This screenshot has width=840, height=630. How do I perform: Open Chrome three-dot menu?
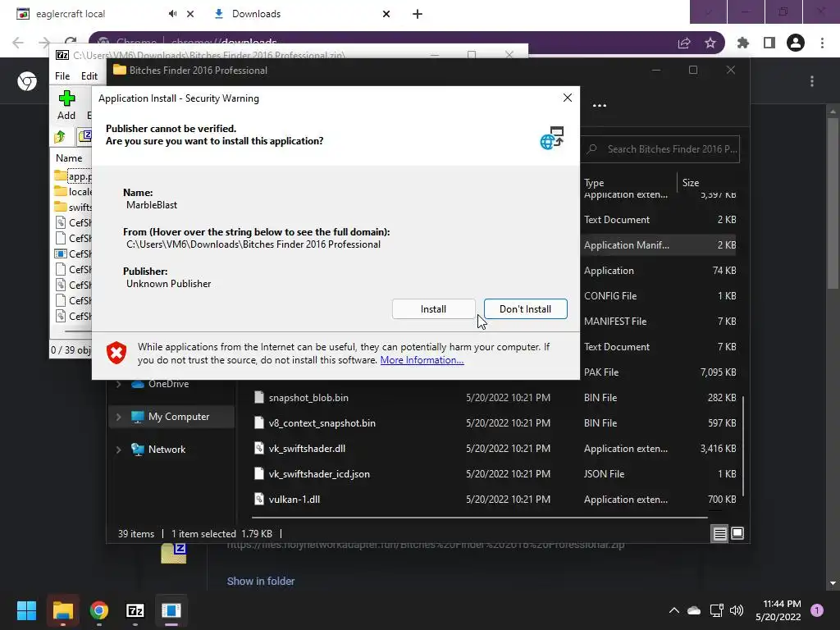coord(822,43)
